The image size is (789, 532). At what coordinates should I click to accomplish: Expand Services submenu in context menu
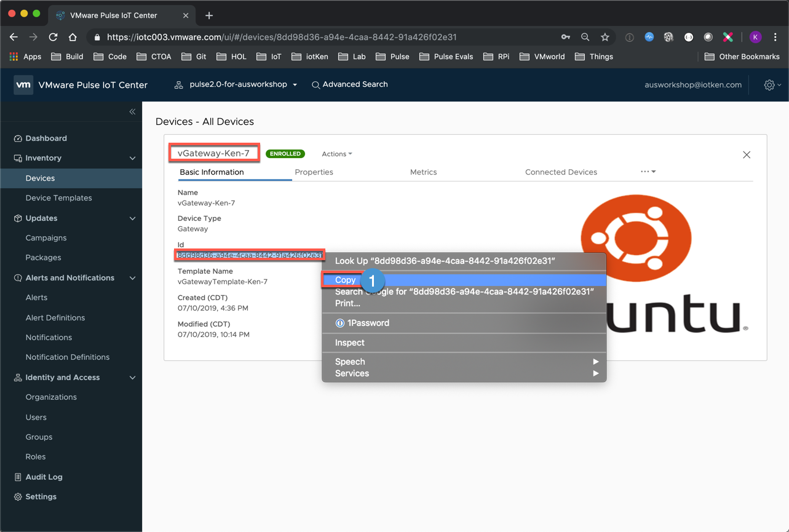[x=464, y=373]
